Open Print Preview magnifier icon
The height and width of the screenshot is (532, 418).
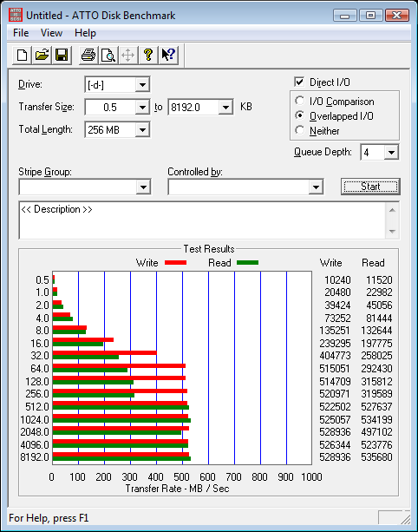108,55
